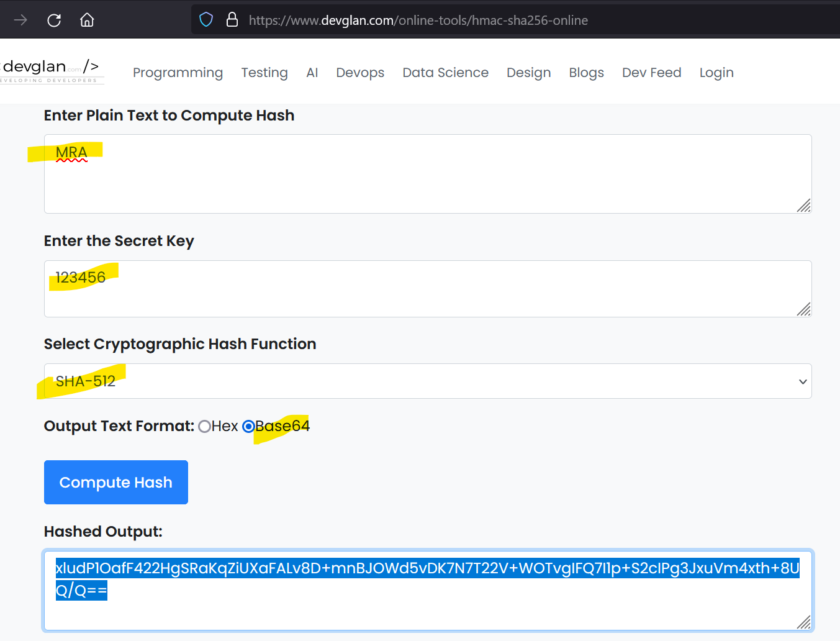Click into the plain text input containing MRA
Viewport: 840px width, 641px height.
(x=428, y=174)
